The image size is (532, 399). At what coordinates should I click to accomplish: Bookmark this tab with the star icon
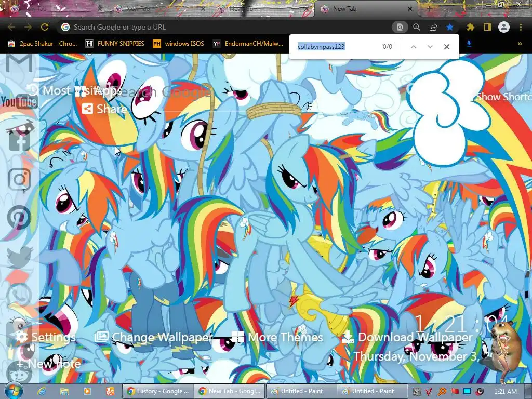450,27
